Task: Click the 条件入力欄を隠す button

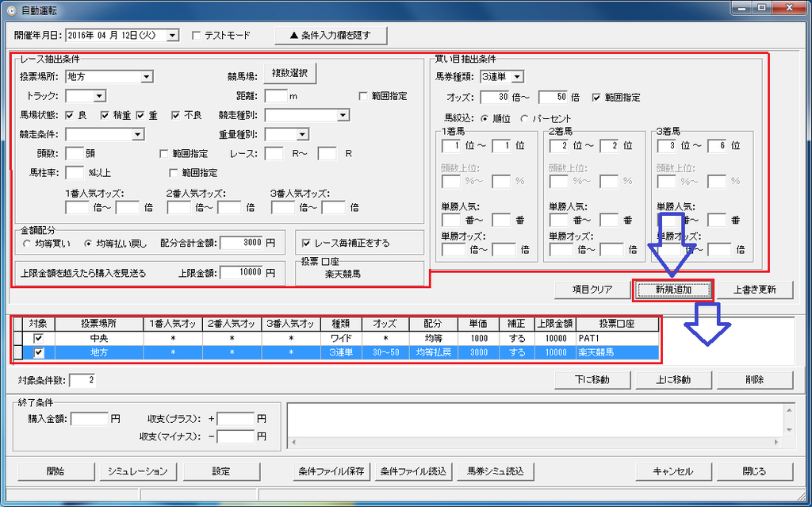Action: pyautogui.click(x=331, y=35)
